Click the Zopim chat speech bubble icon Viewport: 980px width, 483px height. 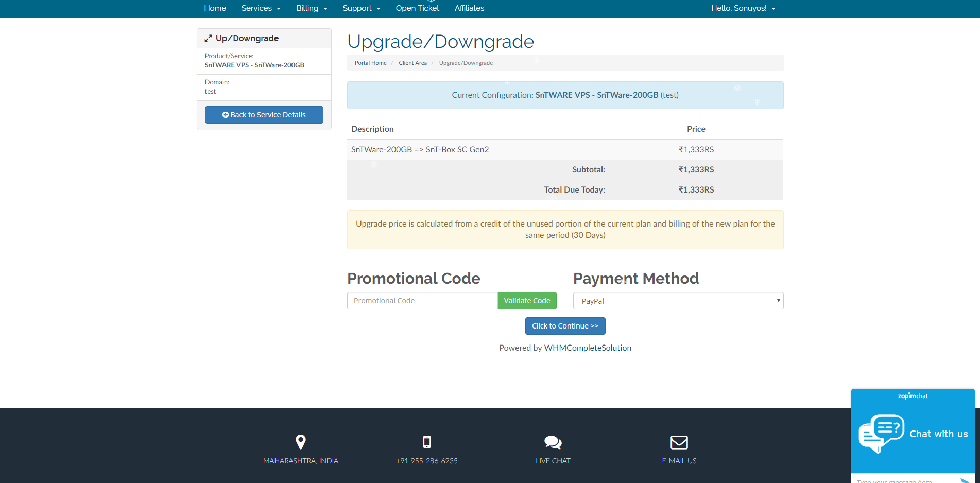point(882,434)
